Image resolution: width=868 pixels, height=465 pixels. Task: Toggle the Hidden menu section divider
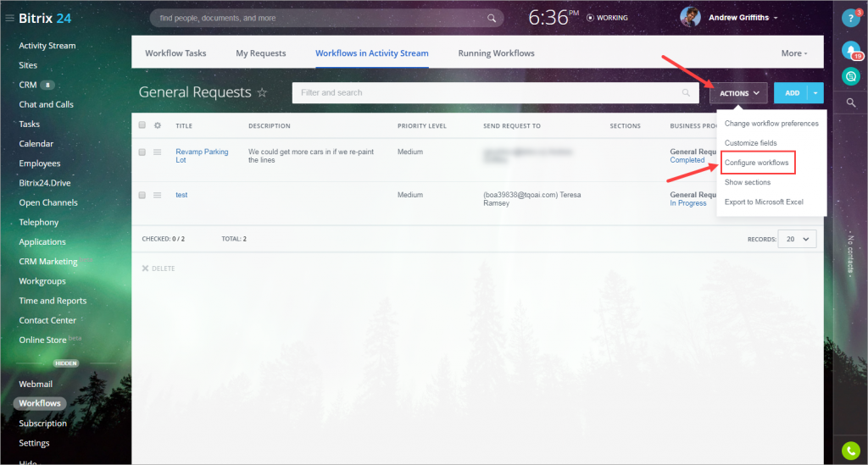pos(66,363)
